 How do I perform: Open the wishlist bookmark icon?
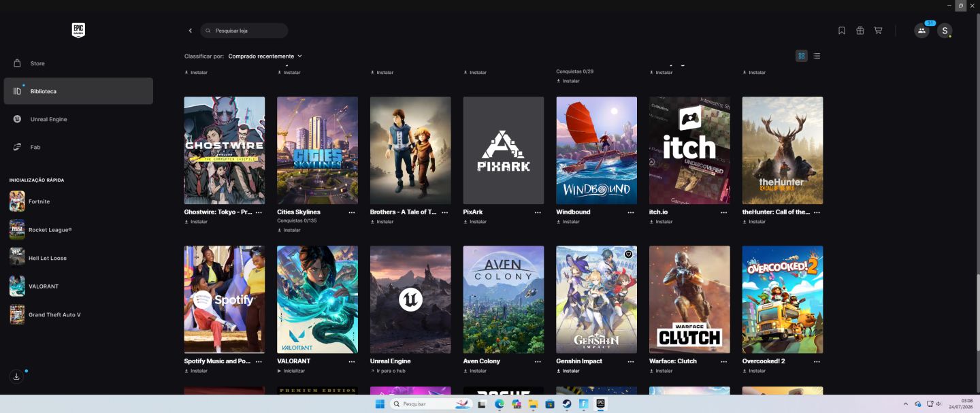tap(842, 31)
